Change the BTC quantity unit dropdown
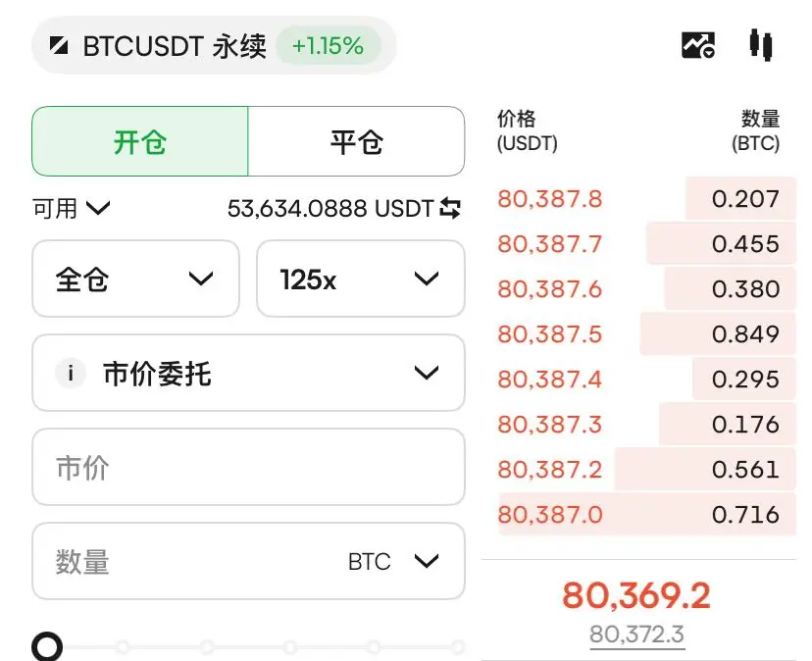812x661 pixels. (393, 561)
